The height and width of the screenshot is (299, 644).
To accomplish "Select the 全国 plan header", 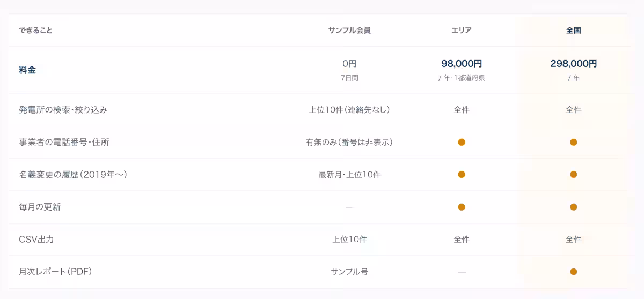I will pos(574,31).
